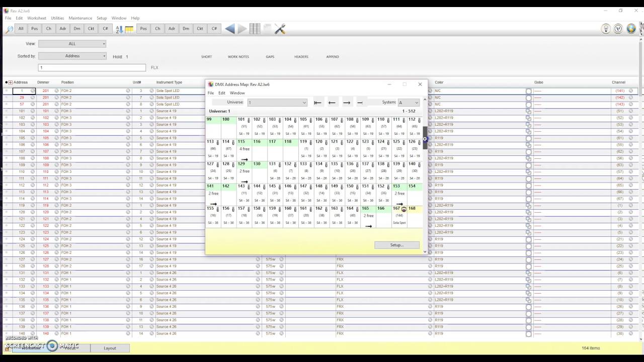Click the DMX map vertical scrollbar thumb
Viewport: 644px width, 362px height.
pyautogui.click(x=425, y=138)
